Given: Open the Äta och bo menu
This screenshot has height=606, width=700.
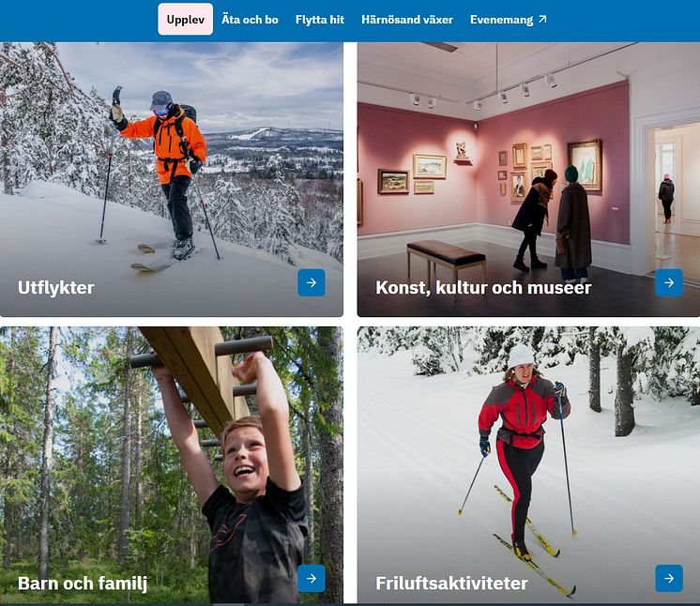Looking at the screenshot, I should coord(250,20).
